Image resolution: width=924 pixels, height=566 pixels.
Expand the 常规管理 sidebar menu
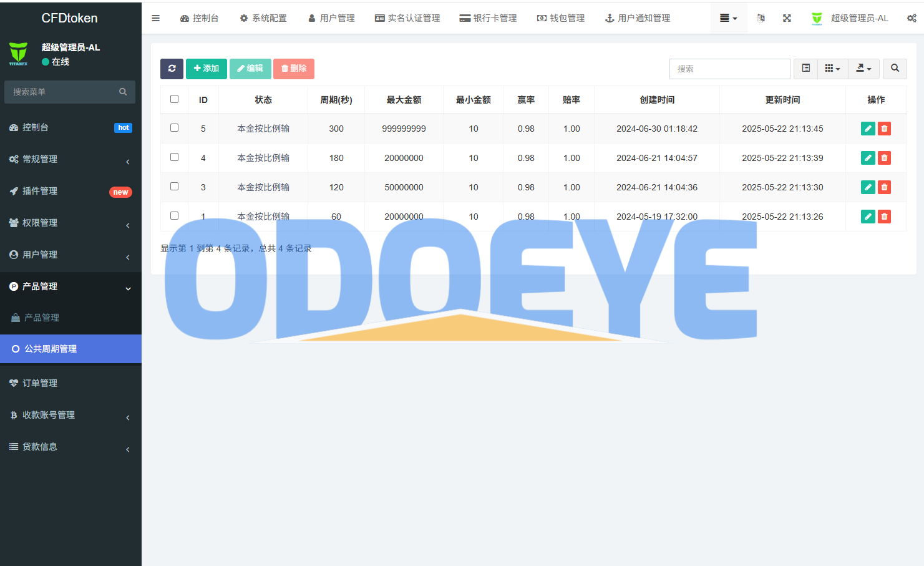[71, 159]
